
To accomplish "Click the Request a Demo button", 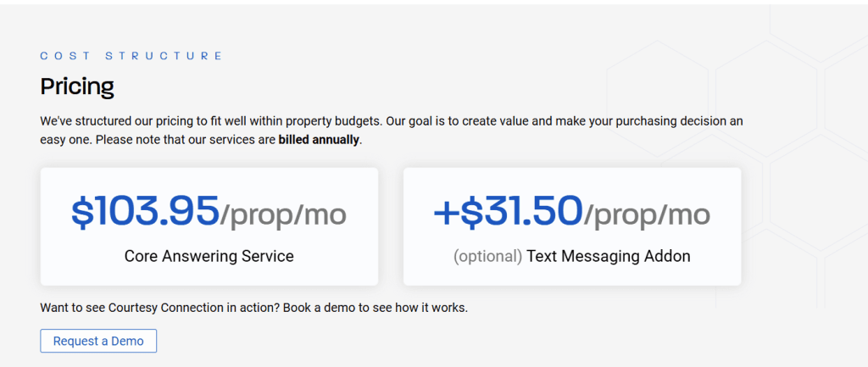I will [x=98, y=341].
